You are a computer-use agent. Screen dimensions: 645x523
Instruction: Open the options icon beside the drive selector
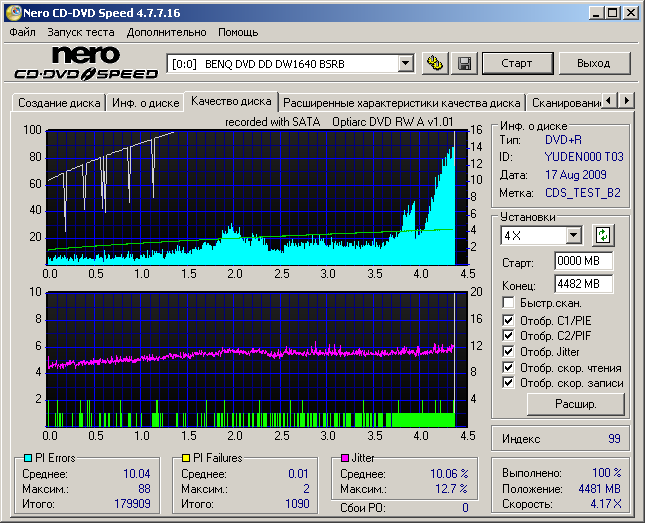434,63
